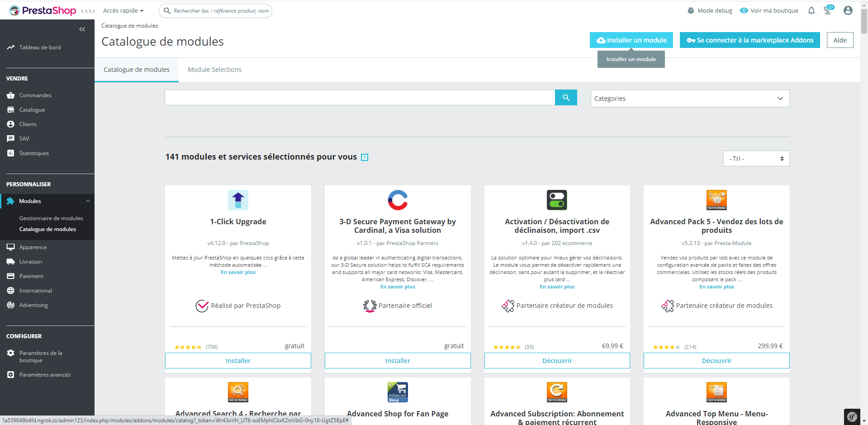
Task: Open Gestionnaire de modules submenu
Action: tap(51, 218)
